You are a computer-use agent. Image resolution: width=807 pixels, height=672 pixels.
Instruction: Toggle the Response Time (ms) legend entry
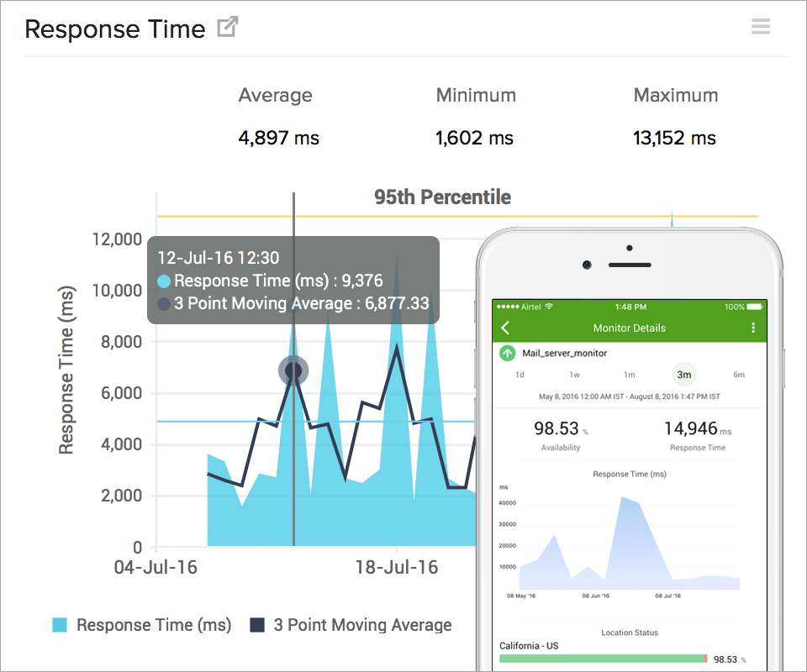pos(147,625)
